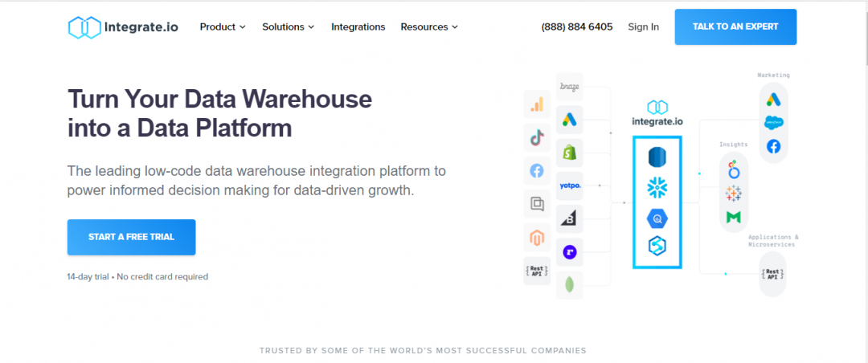Select the Google BigQuery hexagon icon

point(657,217)
